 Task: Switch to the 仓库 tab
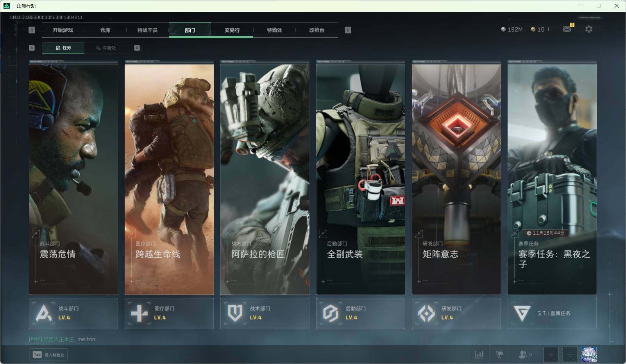pos(105,30)
